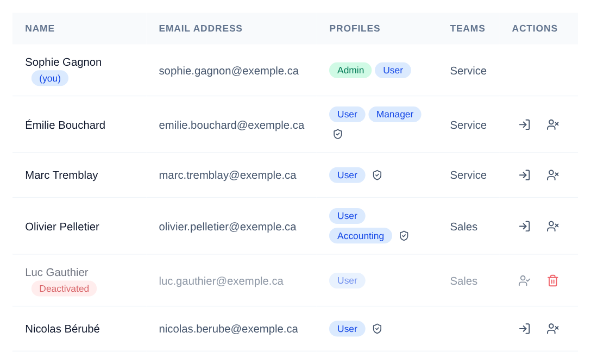Click email olivier.pelletier@exemple.ca
Viewport: 591px width, 364px height.
click(x=227, y=227)
